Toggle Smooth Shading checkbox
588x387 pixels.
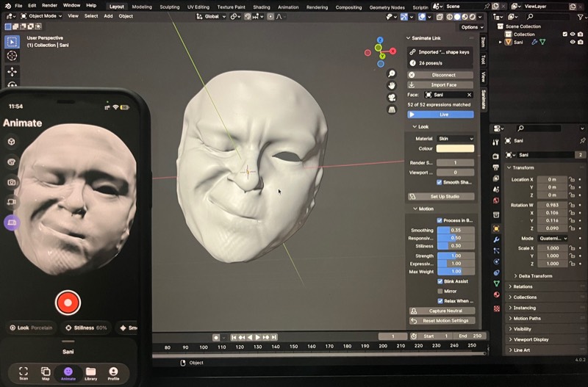[x=439, y=182]
